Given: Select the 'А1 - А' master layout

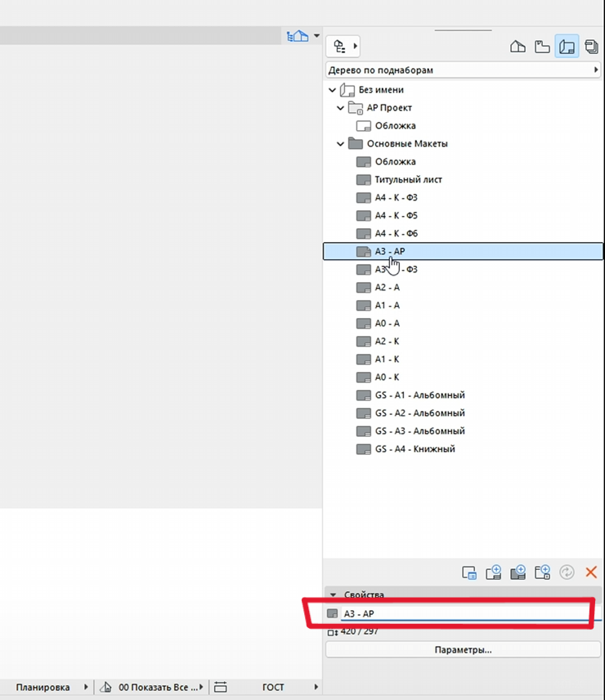Looking at the screenshot, I should tap(387, 305).
